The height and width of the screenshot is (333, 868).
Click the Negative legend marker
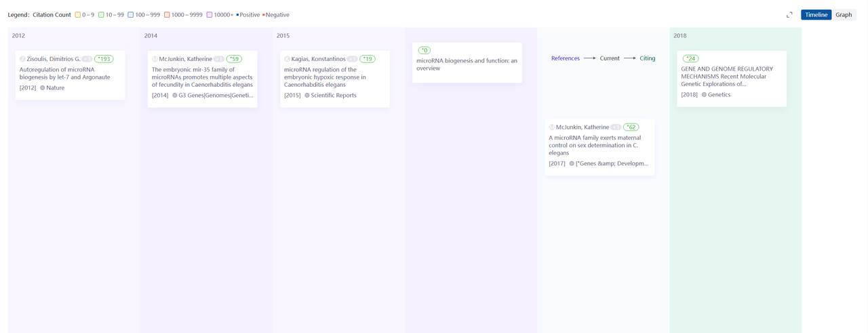point(263,15)
